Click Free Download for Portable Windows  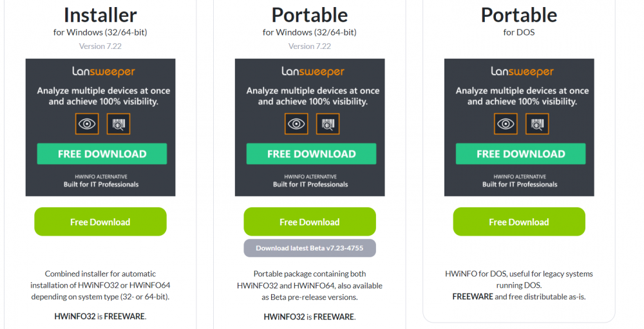click(310, 221)
